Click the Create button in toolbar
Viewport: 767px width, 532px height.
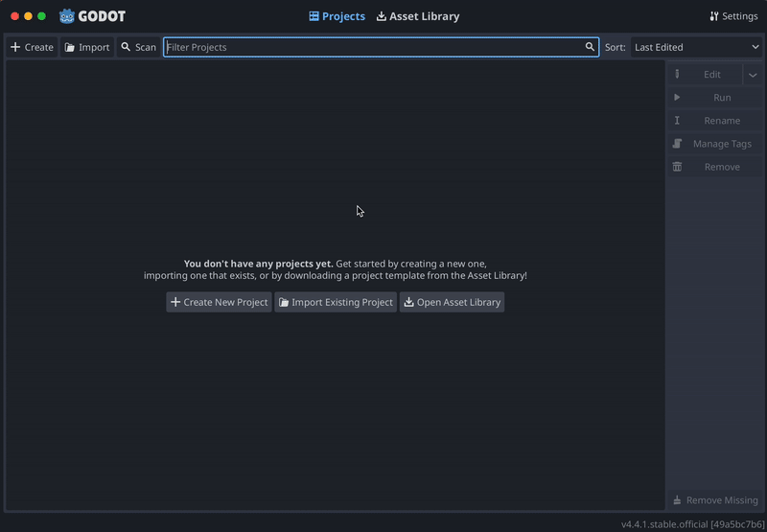(x=32, y=47)
